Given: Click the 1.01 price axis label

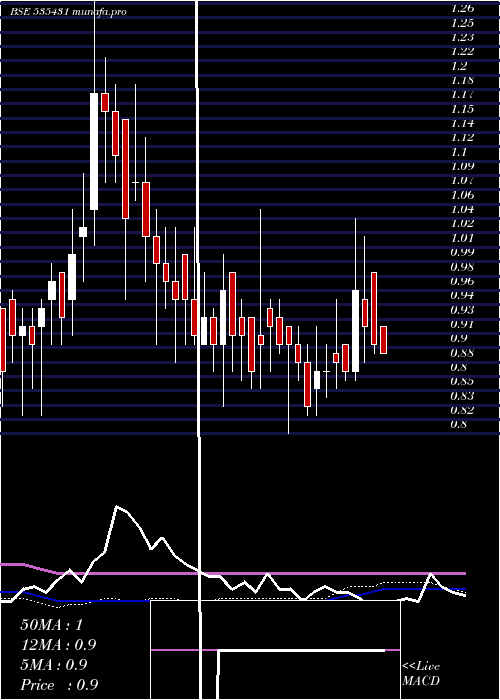Looking at the screenshot, I should tap(462, 238).
